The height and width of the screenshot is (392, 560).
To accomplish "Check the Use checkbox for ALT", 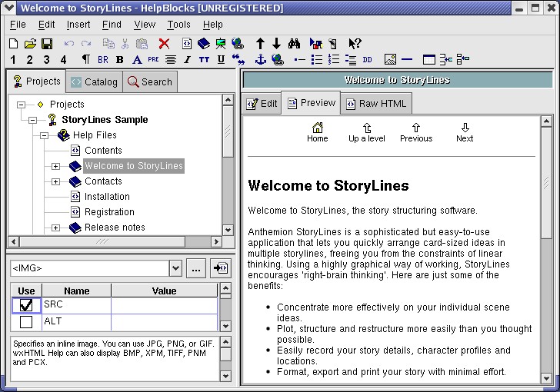I will [x=26, y=321].
